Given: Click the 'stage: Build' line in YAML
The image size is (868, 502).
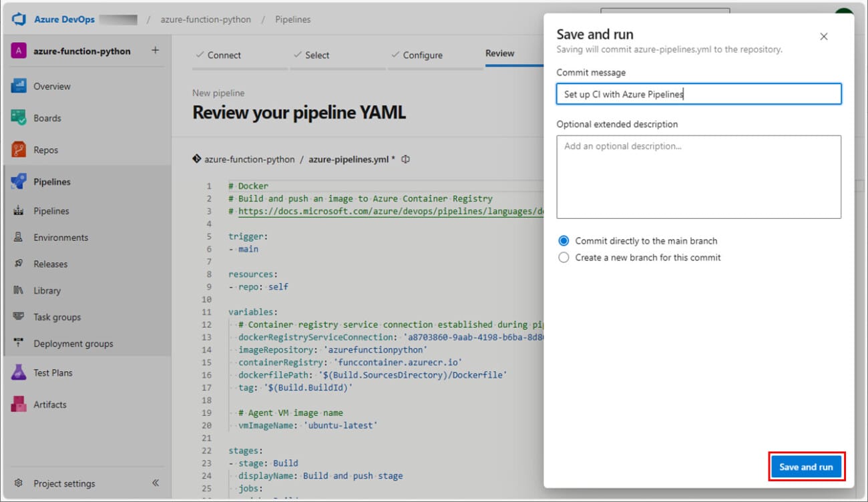Looking at the screenshot, I should (263, 463).
